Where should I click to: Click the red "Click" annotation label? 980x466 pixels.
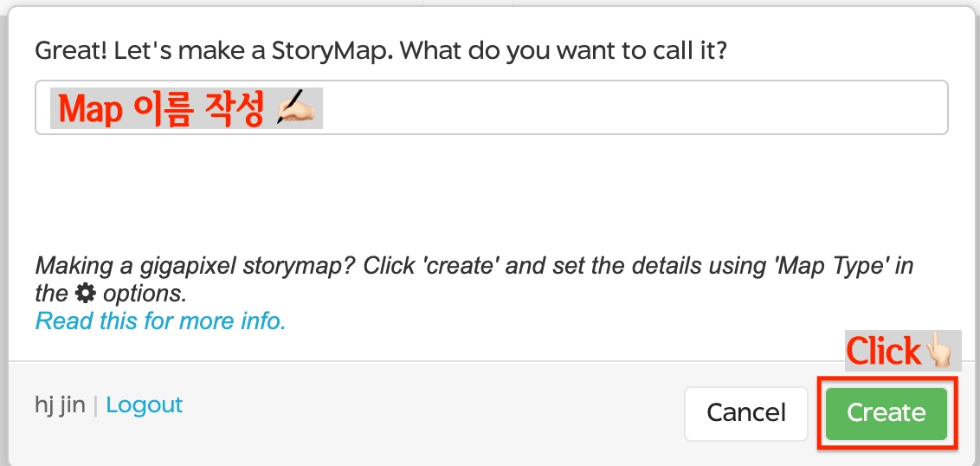coord(883,351)
